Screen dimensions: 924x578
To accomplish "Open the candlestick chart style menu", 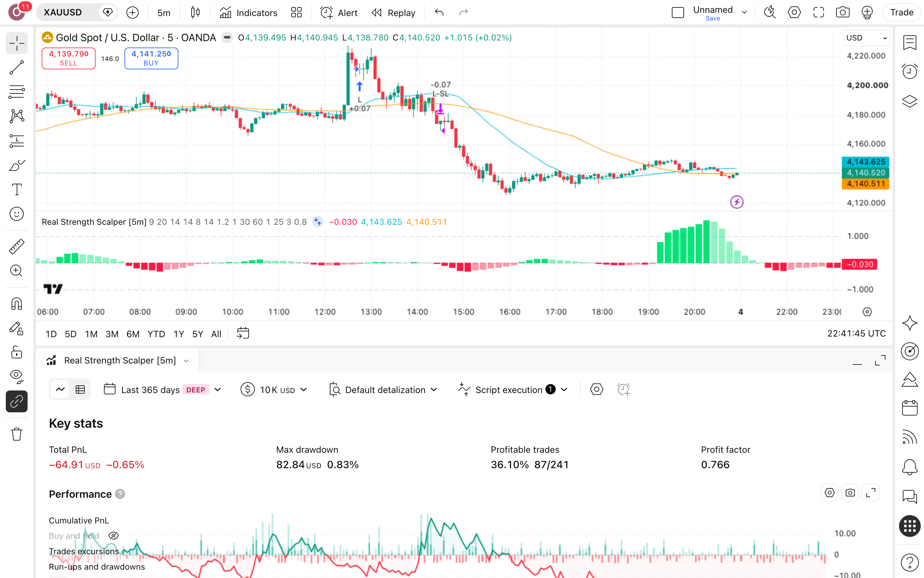I will 195,13.
